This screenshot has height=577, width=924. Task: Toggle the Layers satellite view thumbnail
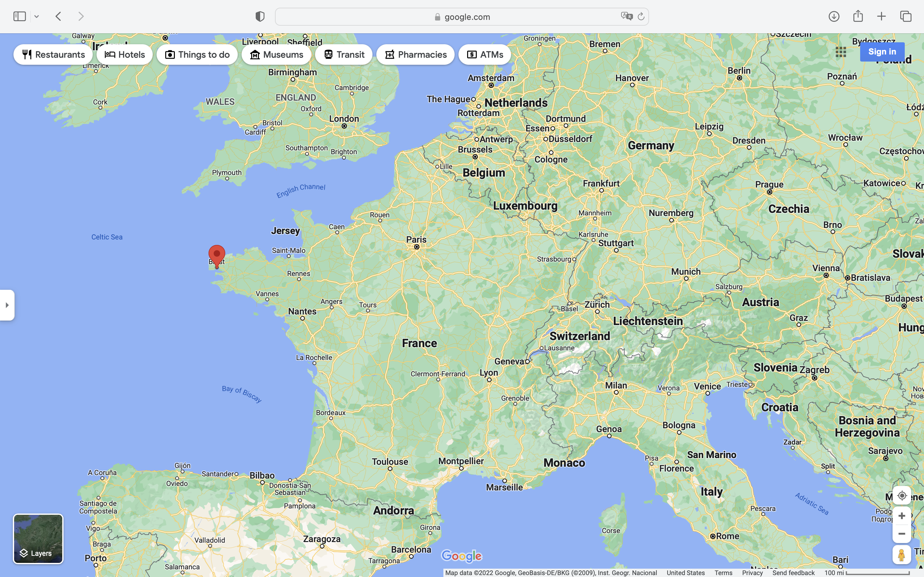pyautogui.click(x=38, y=539)
